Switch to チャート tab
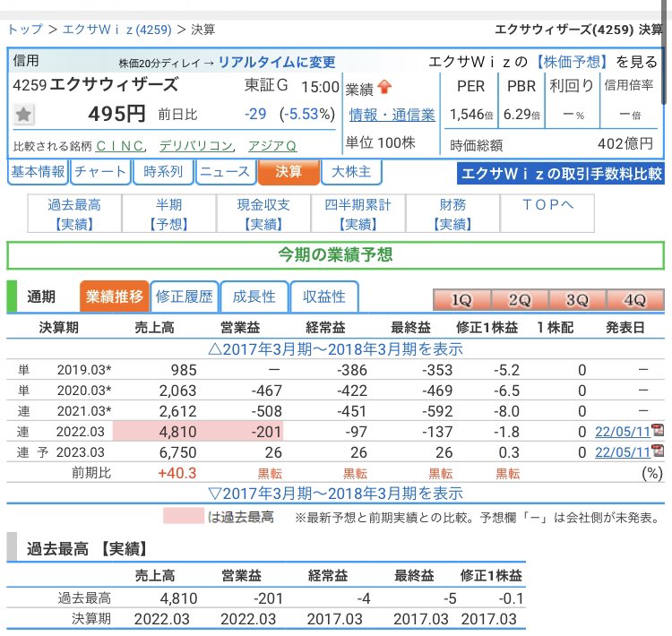Image resolution: width=672 pixels, height=636 pixels. (100, 172)
